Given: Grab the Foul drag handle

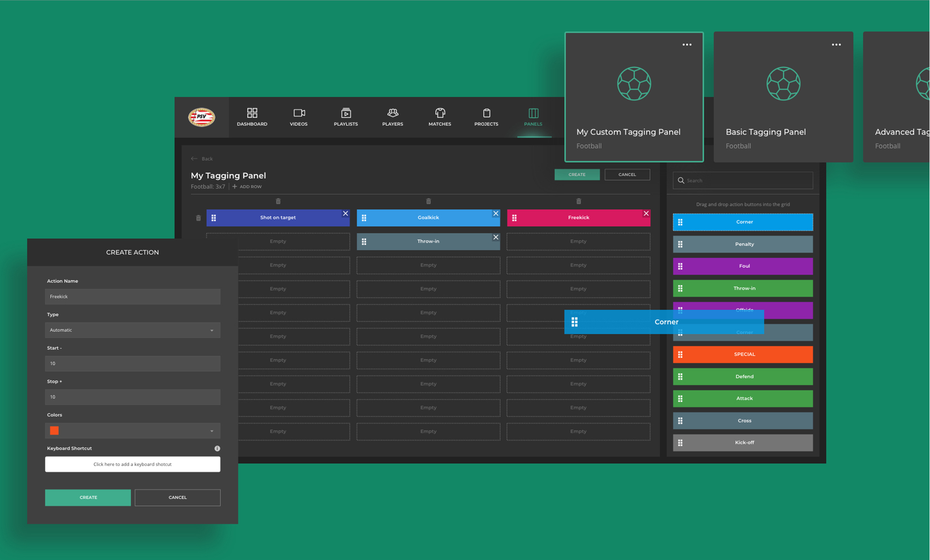Looking at the screenshot, I should tap(680, 266).
